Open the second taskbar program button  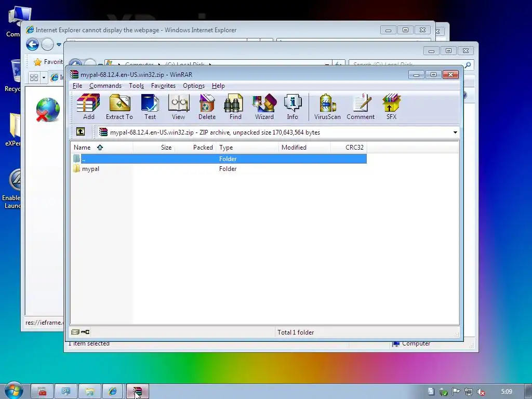point(66,392)
